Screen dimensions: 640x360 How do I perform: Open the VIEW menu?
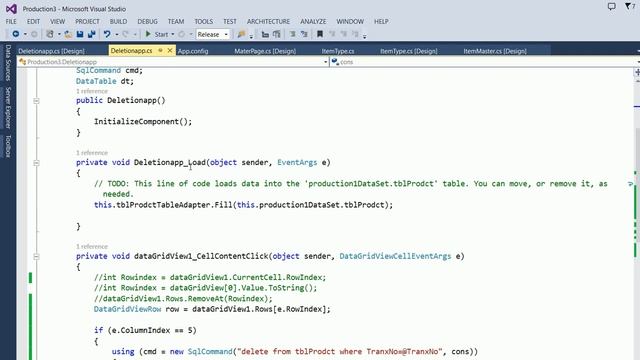click(x=58, y=21)
